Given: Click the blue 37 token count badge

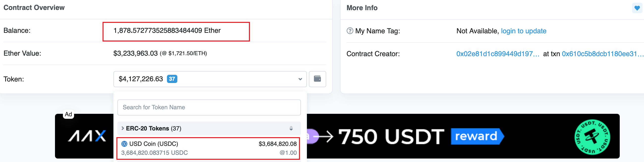Looking at the screenshot, I should (x=172, y=79).
